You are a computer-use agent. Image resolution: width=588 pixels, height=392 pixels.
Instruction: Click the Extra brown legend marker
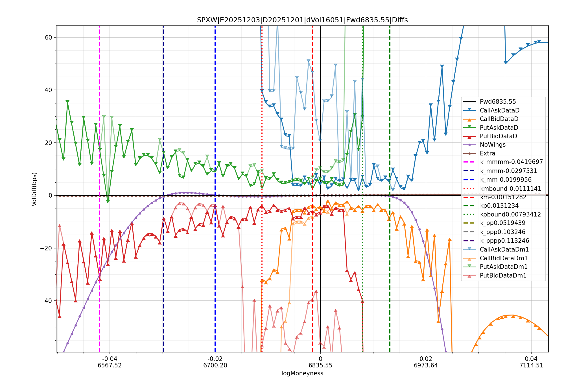469,153
